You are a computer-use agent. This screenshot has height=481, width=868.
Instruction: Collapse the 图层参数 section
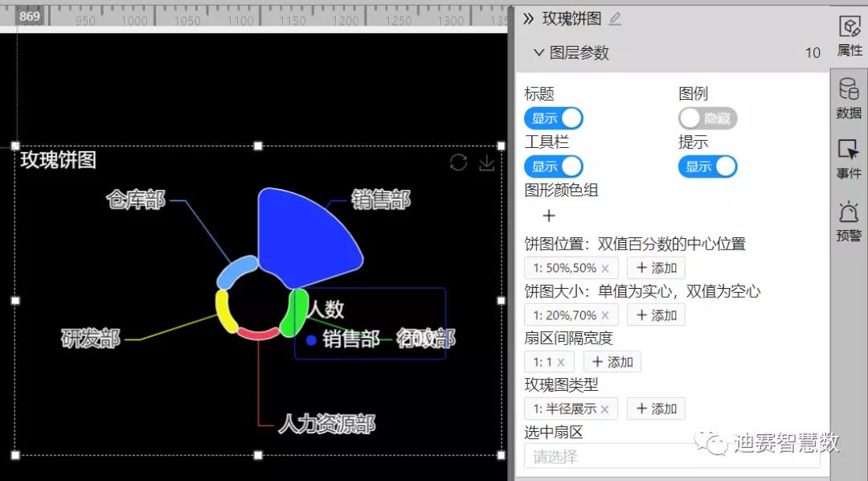[x=539, y=53]
